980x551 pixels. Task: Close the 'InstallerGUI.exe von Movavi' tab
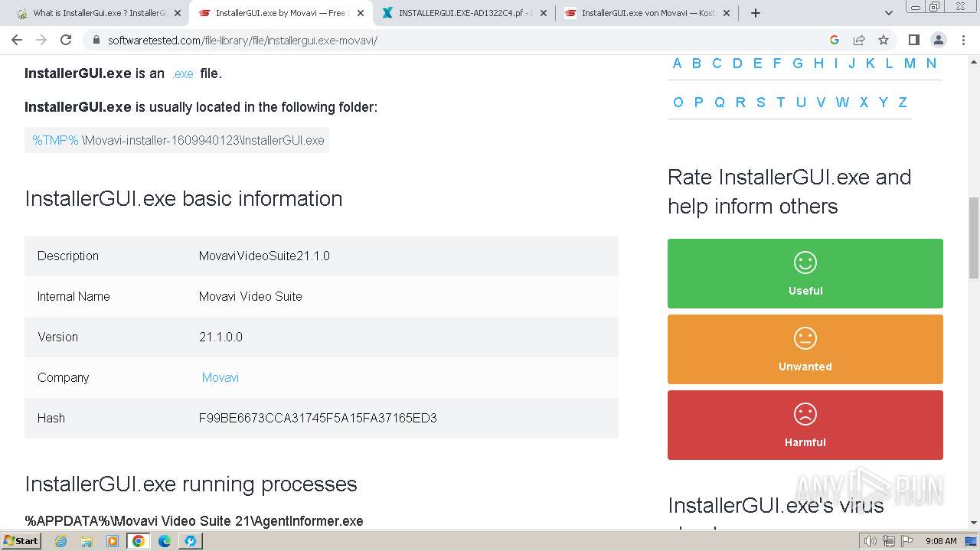[x=727, y=13]
